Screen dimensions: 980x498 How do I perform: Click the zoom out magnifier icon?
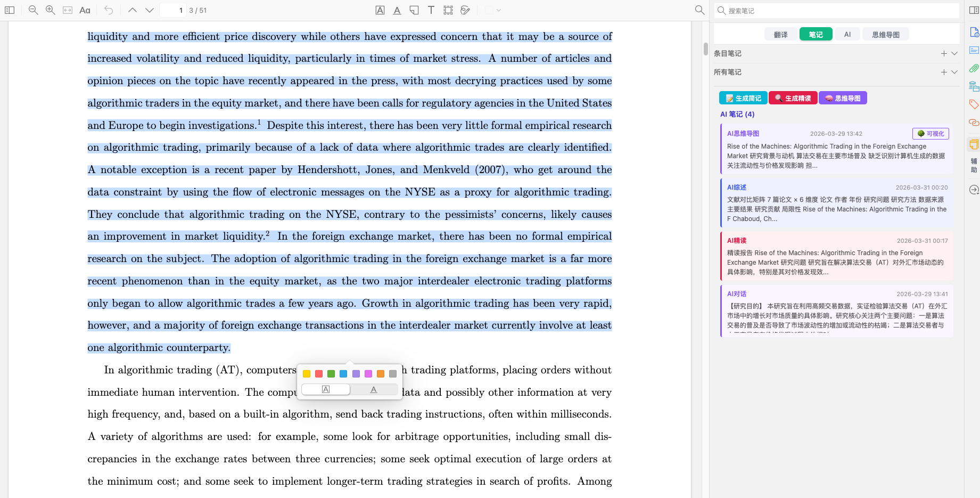coord(33,10)
